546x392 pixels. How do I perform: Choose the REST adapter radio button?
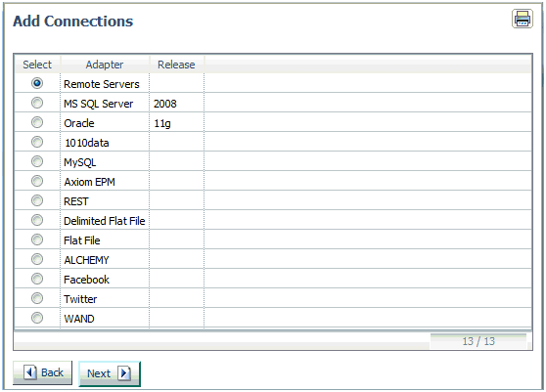pos(37,200)
